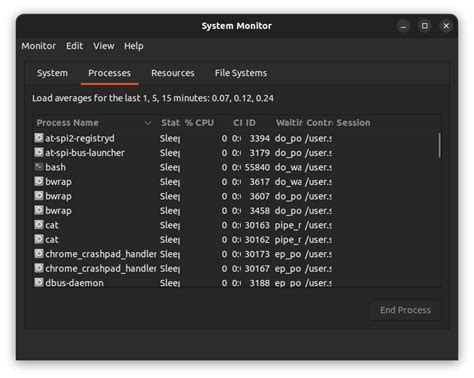474x378 pixels.
Task: Open the Monitor menu
Action: [x=39, y=46]
